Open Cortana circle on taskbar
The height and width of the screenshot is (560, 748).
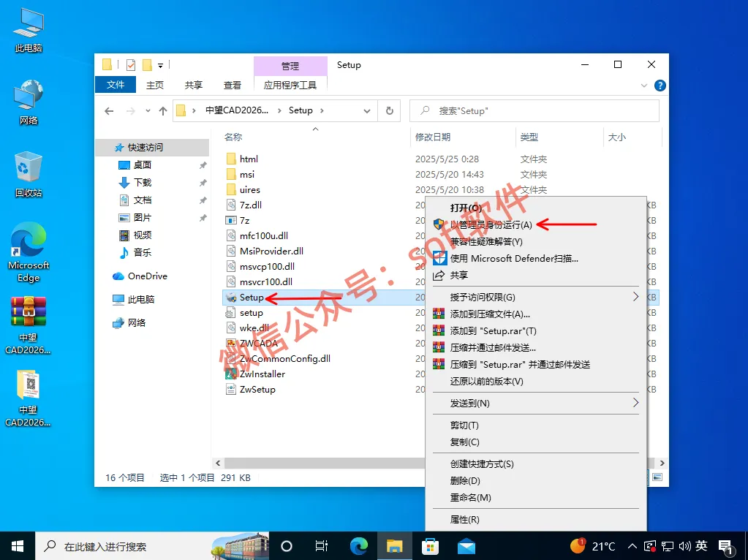tap(286, 545)
